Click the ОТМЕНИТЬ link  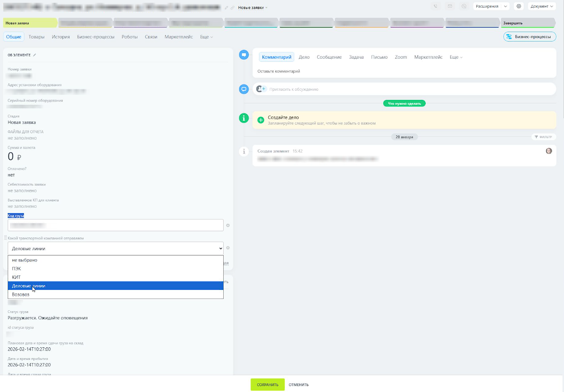tap(299, 385)
